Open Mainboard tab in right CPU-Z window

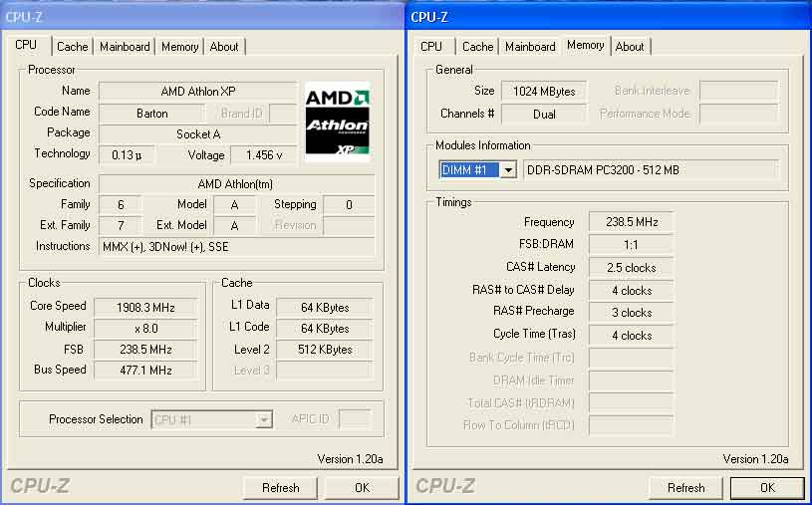pos(530,47)
